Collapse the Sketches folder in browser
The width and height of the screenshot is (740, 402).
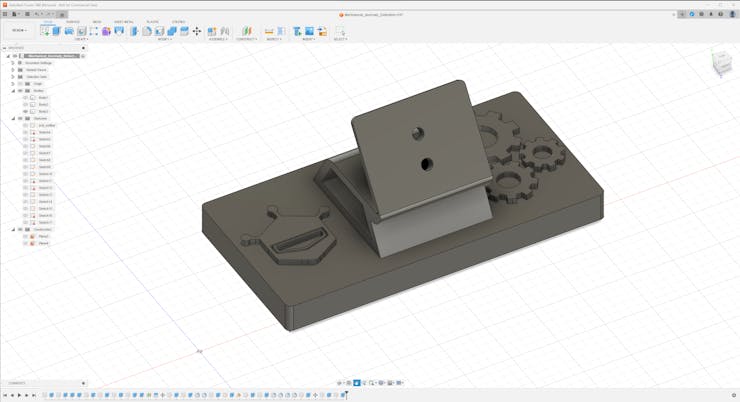tap(13, 119)
